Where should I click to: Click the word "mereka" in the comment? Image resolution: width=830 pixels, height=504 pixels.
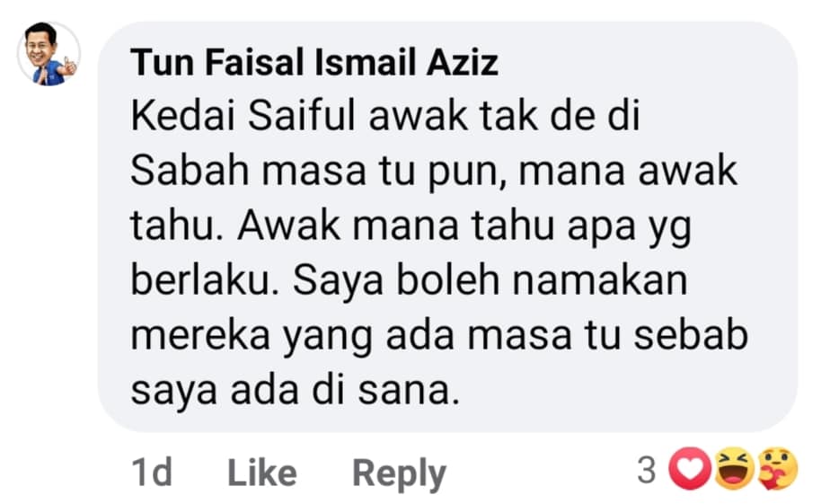(x=200, y=336)
